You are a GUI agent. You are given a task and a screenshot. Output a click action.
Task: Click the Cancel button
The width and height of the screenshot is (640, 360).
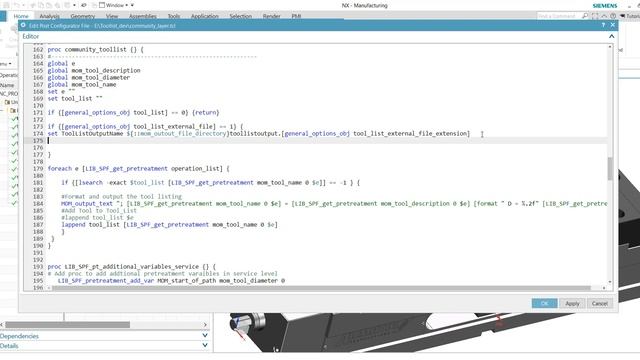[600, 303]
